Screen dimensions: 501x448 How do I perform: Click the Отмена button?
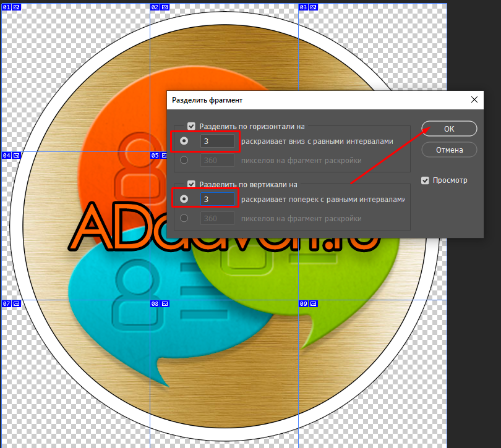[x=449, y=150]
